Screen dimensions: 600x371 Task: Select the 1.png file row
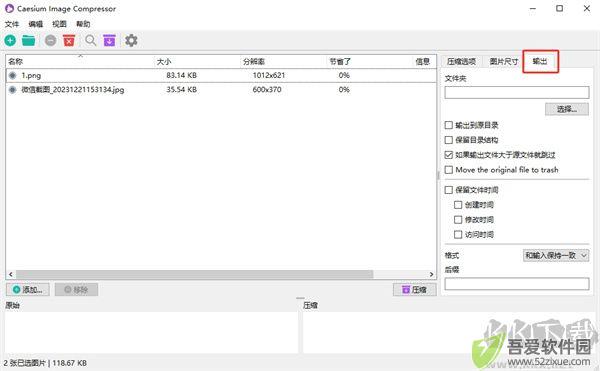(x=221, y=75)
